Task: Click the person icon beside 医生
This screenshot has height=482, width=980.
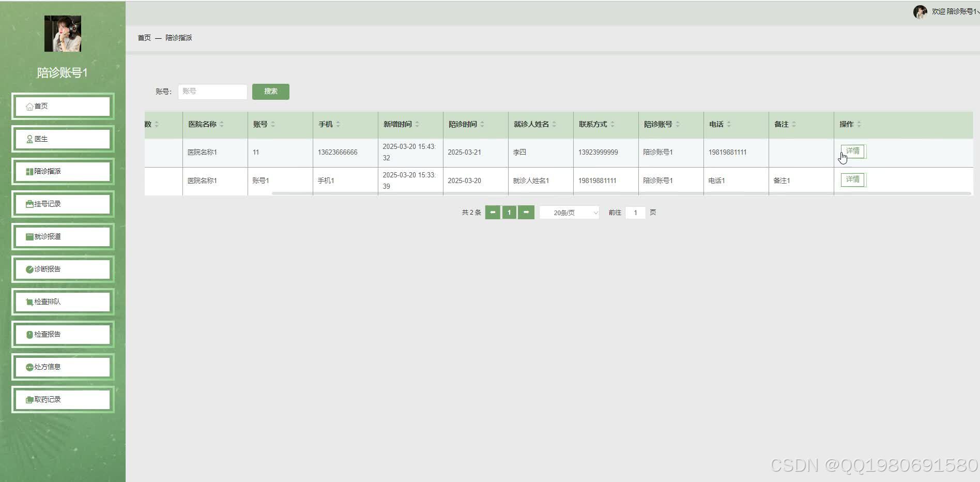Action: point(29,139)
